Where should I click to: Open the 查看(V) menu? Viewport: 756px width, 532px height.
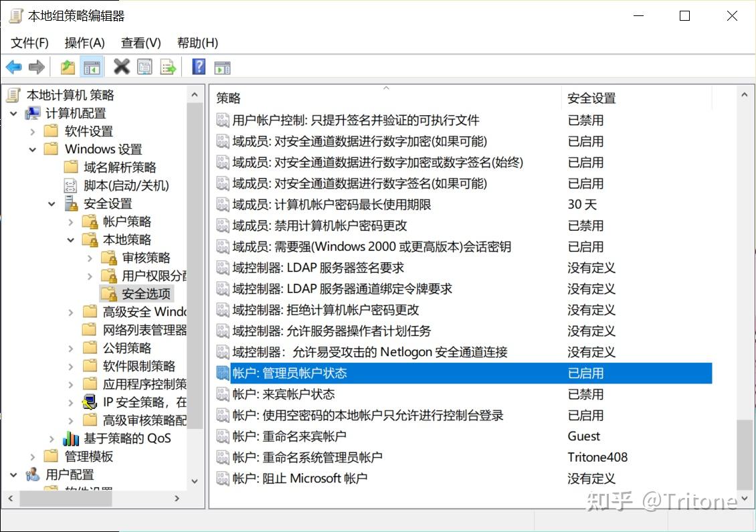click(x=140, y=42)
